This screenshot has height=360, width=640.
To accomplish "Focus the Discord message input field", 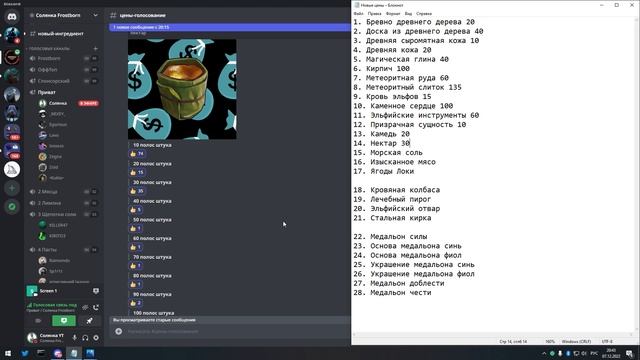I will click(237, 331).
